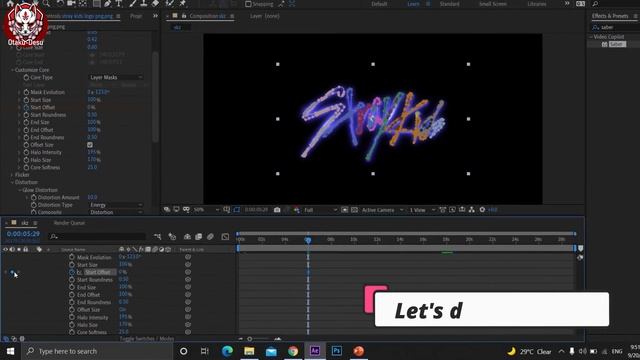Select the Horizontal Type tool
The width and height of the screenshot is (640, 360).
[x=119, y=4]
